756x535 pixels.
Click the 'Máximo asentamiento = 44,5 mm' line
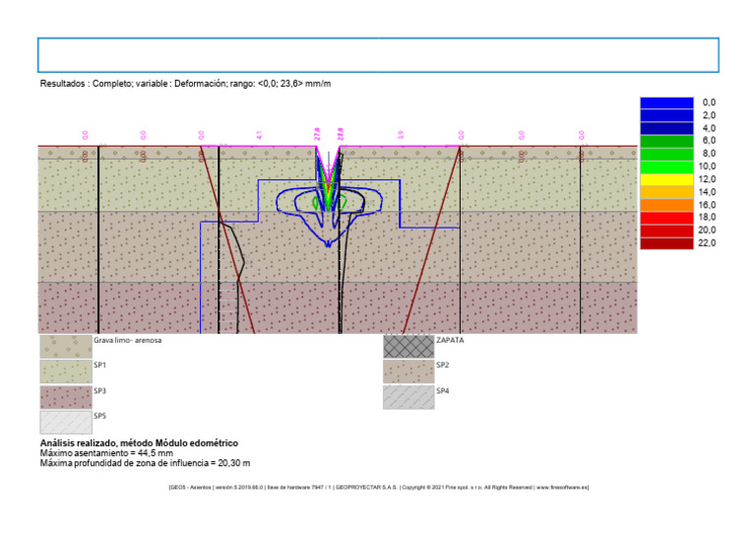(x=106, y=453)
